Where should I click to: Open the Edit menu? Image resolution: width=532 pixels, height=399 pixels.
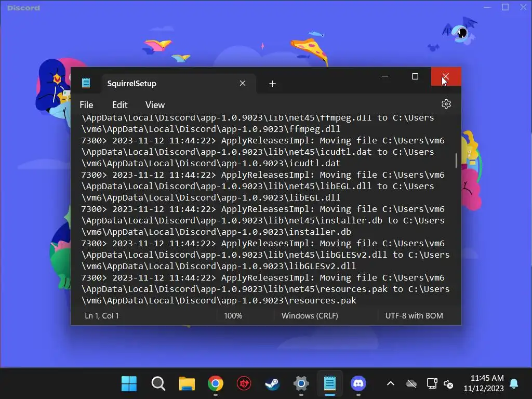pos(120,105)
